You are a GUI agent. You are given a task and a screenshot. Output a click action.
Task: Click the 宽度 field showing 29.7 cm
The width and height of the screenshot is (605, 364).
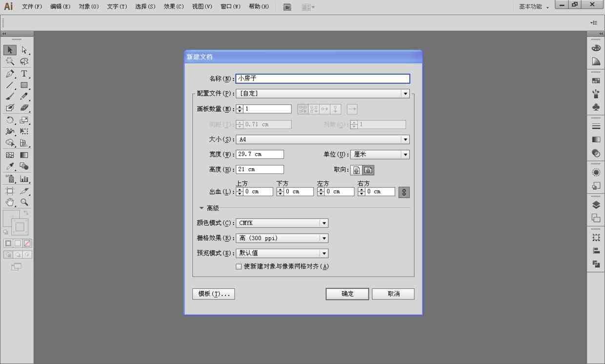[260, 154]
